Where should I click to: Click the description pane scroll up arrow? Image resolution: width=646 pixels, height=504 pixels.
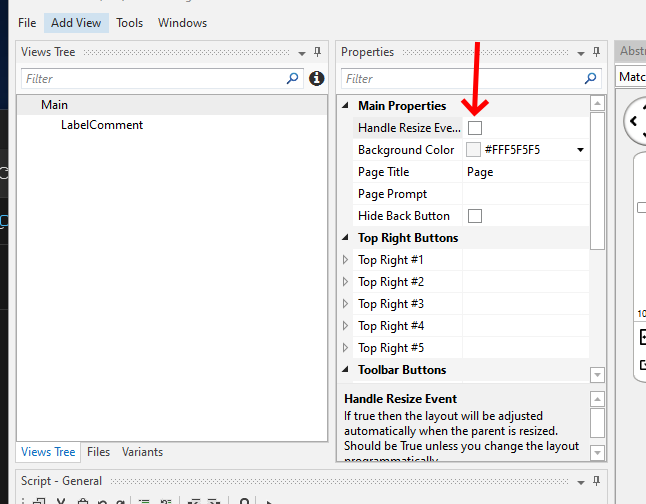coord(597,399)
